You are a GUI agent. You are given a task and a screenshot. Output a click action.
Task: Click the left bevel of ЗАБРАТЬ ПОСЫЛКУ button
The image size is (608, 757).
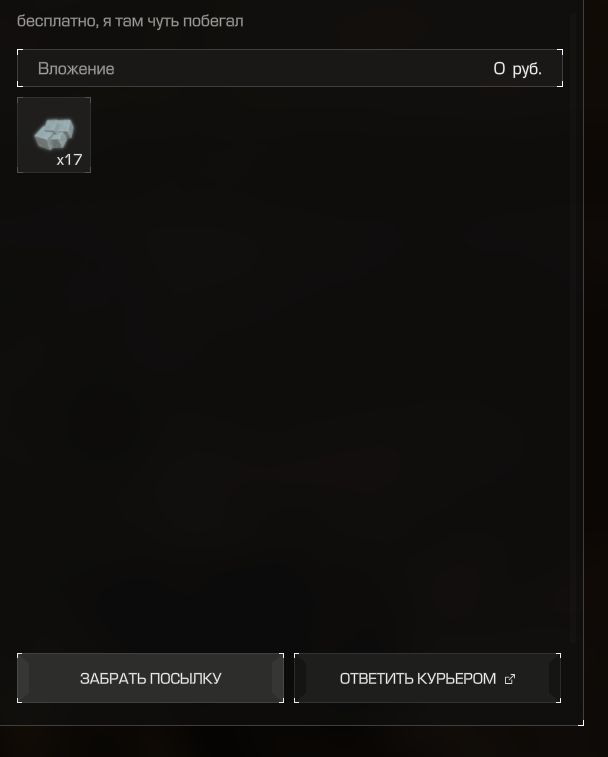(23, 678)
